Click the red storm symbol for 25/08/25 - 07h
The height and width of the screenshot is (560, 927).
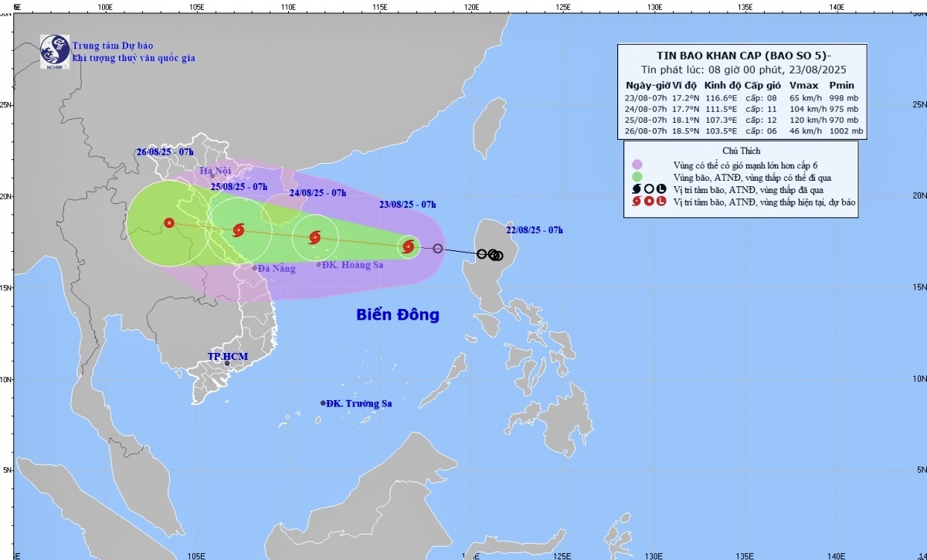tap(238, 230)
